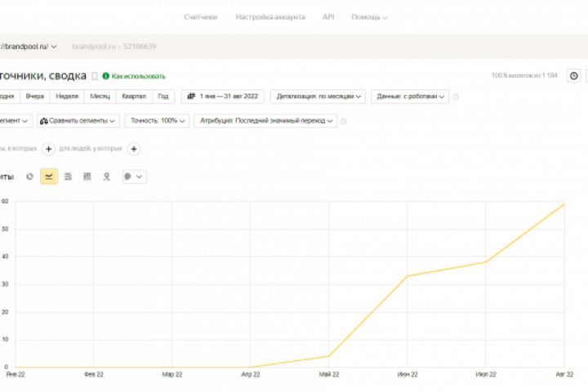Switch to column chart view icon
Viewport: 588px width, 392px height.
[x=87, y=176]
